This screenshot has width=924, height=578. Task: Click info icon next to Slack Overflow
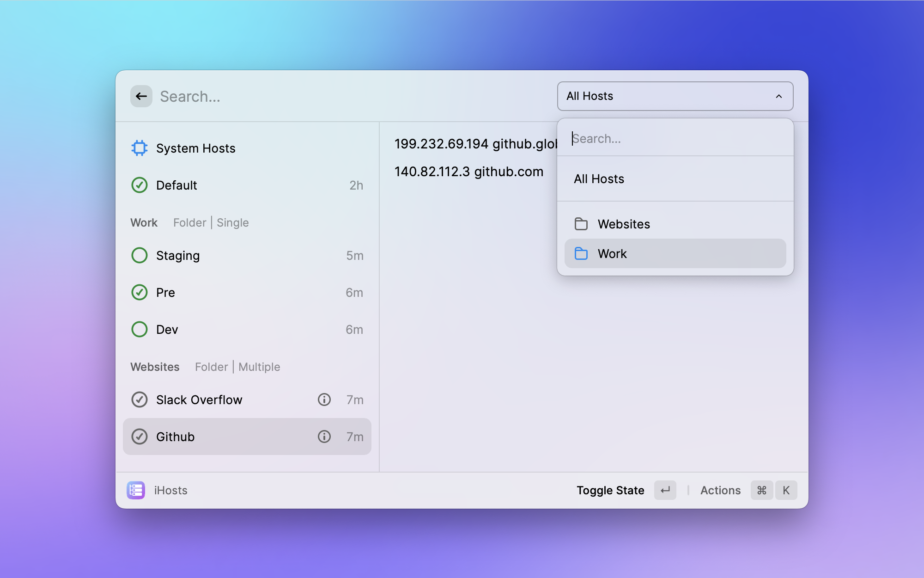324,400
